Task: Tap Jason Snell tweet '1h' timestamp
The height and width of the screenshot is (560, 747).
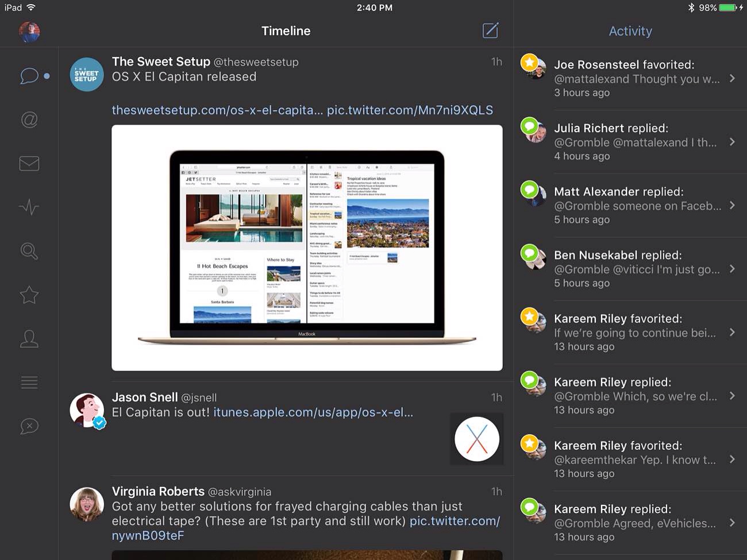Action: click(x=496, y=397)
